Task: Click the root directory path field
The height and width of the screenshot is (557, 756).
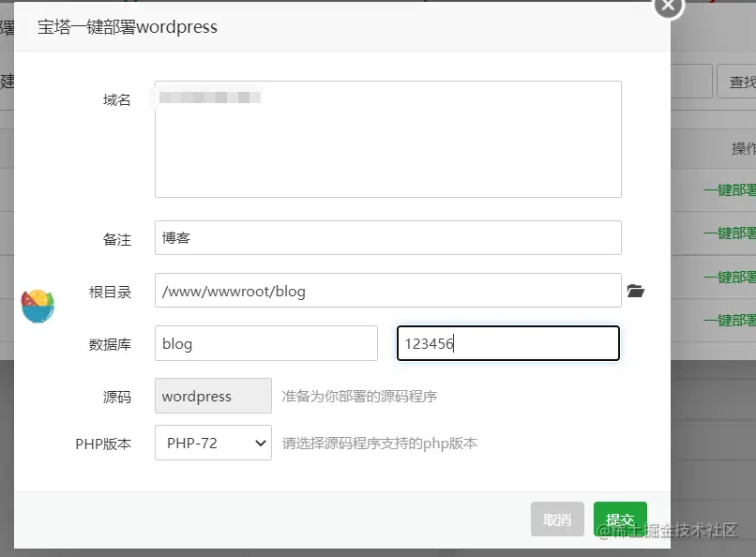Action: click(x=388, y=291)
